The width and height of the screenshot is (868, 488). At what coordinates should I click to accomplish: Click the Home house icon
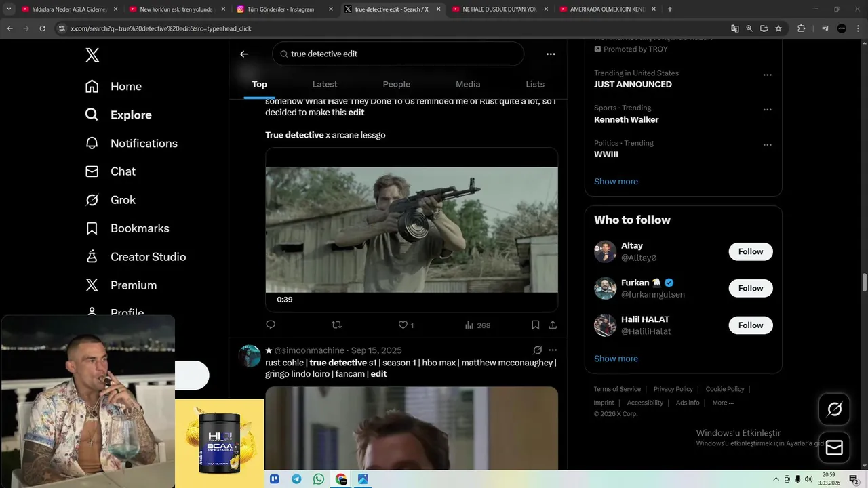point(92,87)
